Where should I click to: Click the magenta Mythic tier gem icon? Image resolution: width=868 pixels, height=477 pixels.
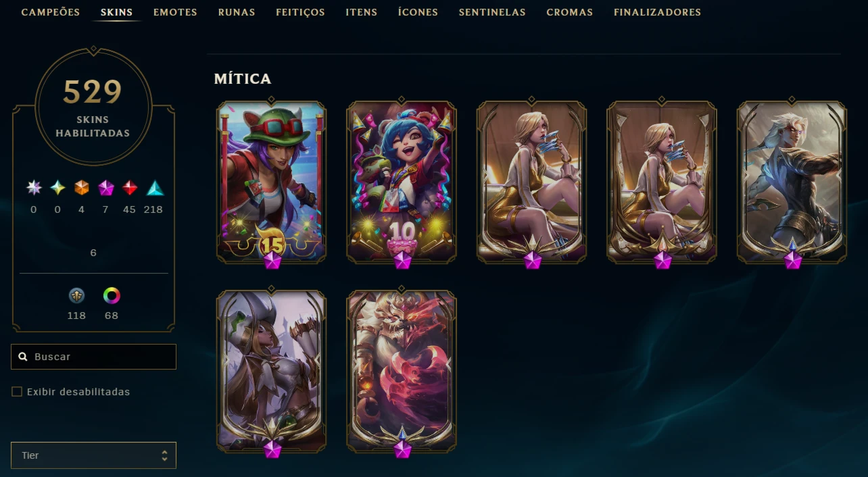(106, 188)
